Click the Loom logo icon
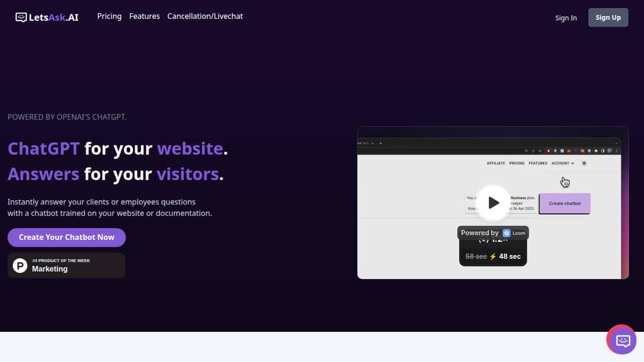Image resolution: width=644 pixels, height=362 pixels. 506,233
